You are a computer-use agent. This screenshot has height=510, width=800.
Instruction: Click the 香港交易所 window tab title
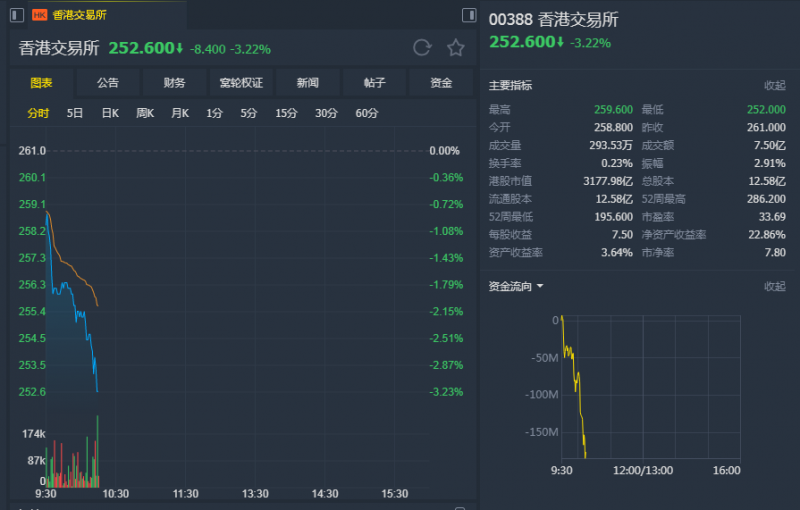coord(80,15)
